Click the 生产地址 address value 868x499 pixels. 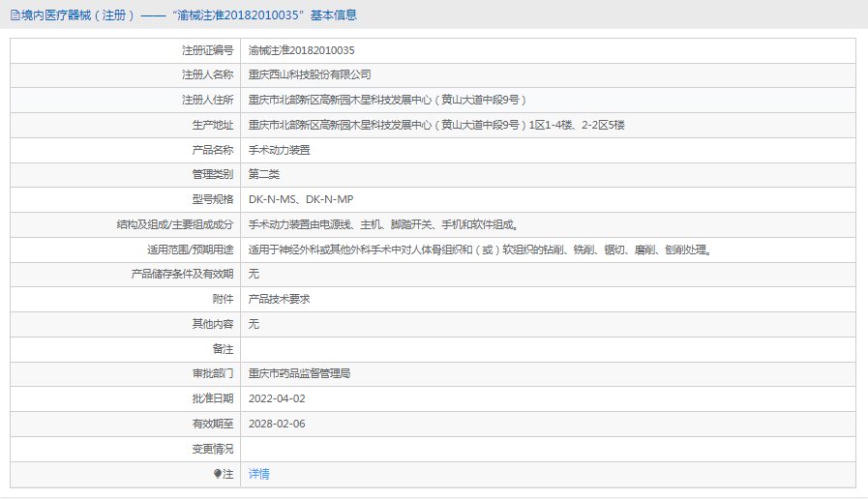coord(436,125)
